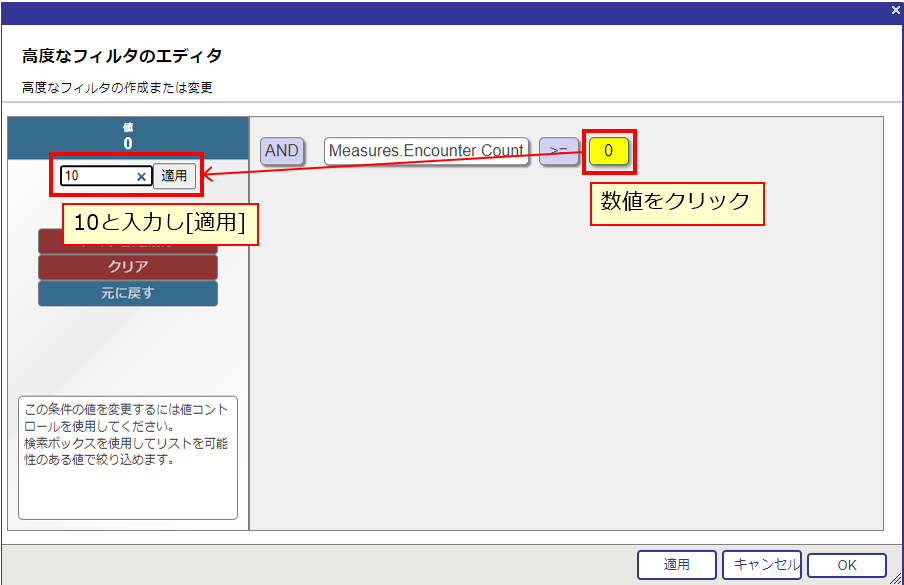
Task: Click the キャンセル button
Action: [x=761, y=565]
